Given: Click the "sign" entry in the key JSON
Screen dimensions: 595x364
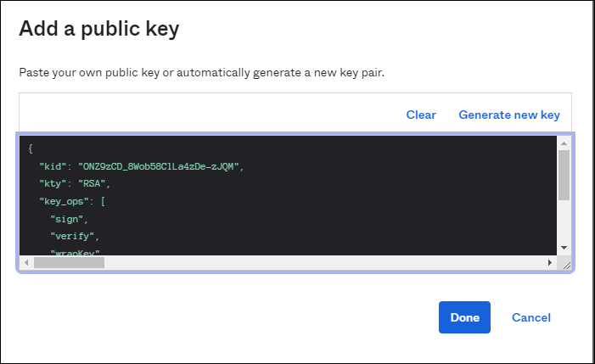Looking at the screenshot, I should tap(69, 219).
